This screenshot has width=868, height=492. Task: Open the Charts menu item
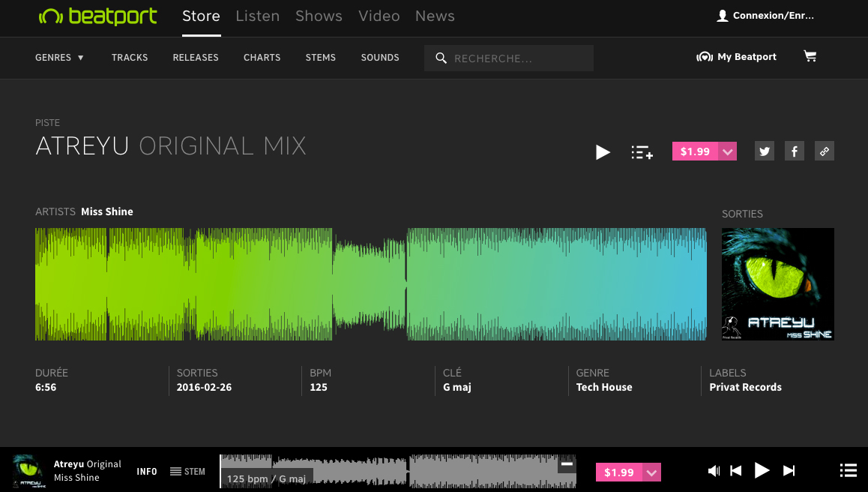click(262, 58)
